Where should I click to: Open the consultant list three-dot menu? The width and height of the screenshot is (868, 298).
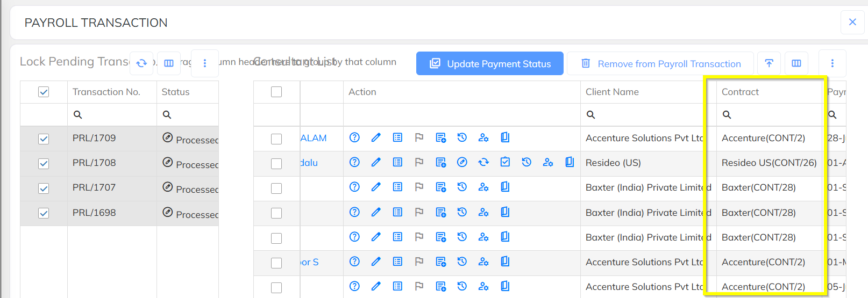[x=832, y=63]
